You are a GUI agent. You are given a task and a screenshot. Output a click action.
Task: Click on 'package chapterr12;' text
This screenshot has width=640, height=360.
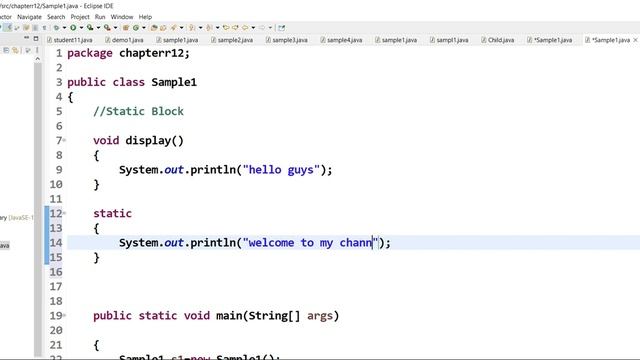tap(129, 53)
